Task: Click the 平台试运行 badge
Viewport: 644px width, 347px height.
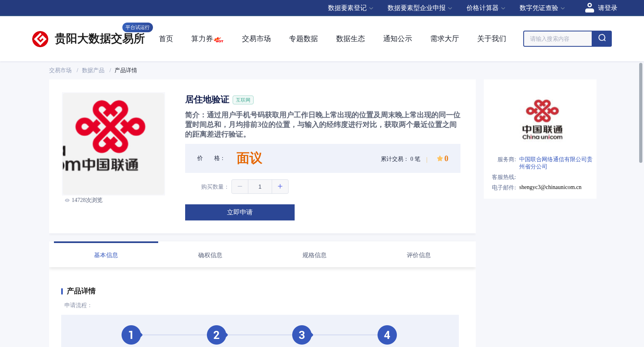Action: coord(138,27)
